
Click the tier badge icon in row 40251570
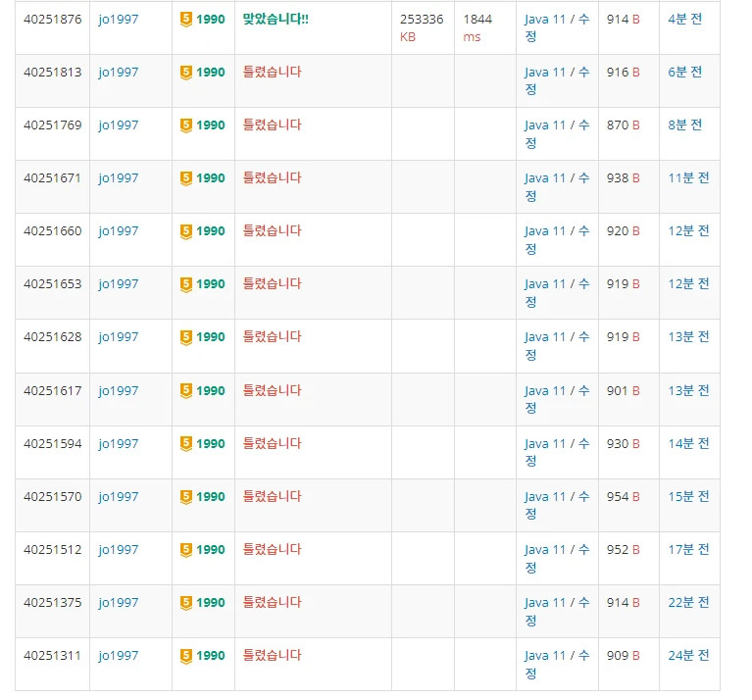186,497
